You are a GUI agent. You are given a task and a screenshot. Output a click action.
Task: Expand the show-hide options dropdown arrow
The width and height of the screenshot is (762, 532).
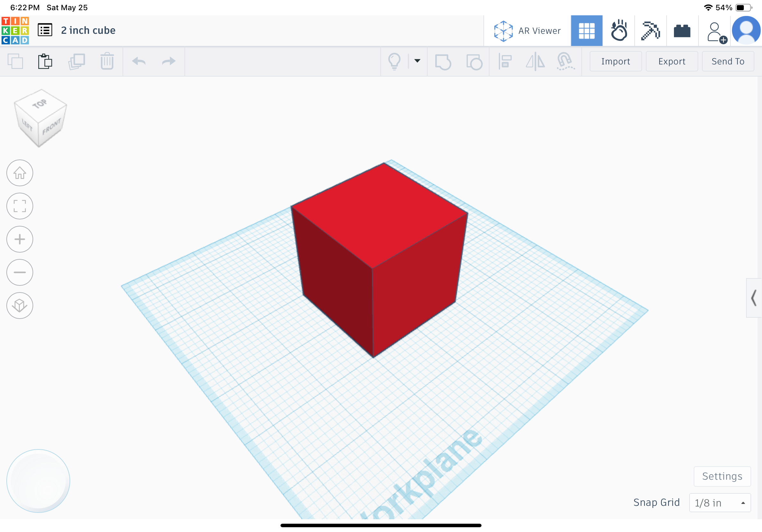[x=416, y=61]
